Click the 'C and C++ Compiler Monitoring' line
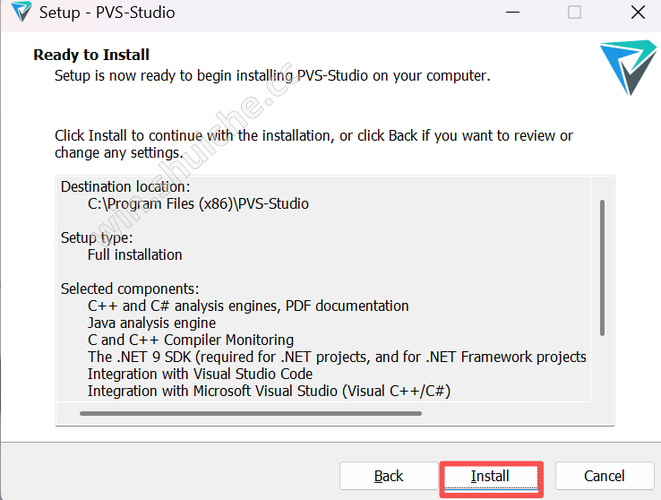The image size is (661, 500). (x=190, y=340)
